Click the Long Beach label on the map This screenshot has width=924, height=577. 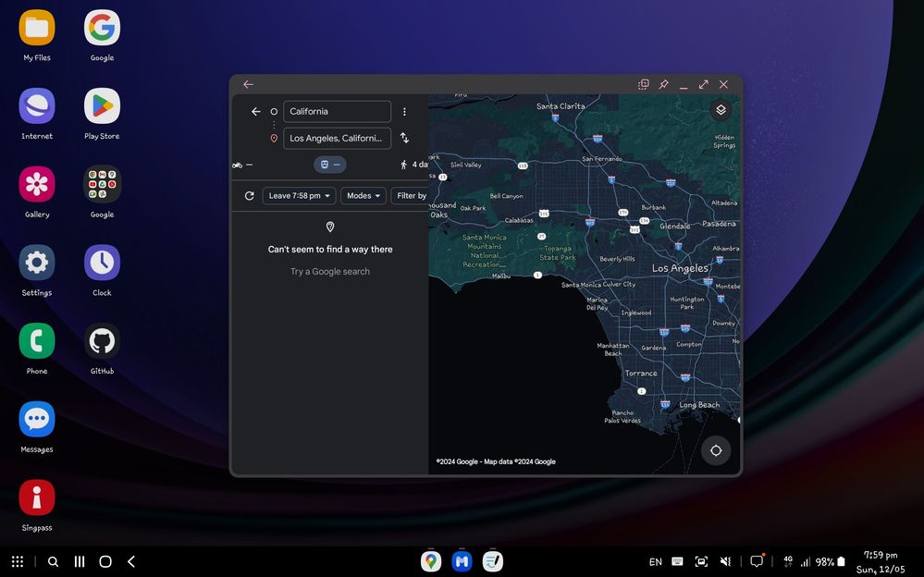[x=699, y=405]
